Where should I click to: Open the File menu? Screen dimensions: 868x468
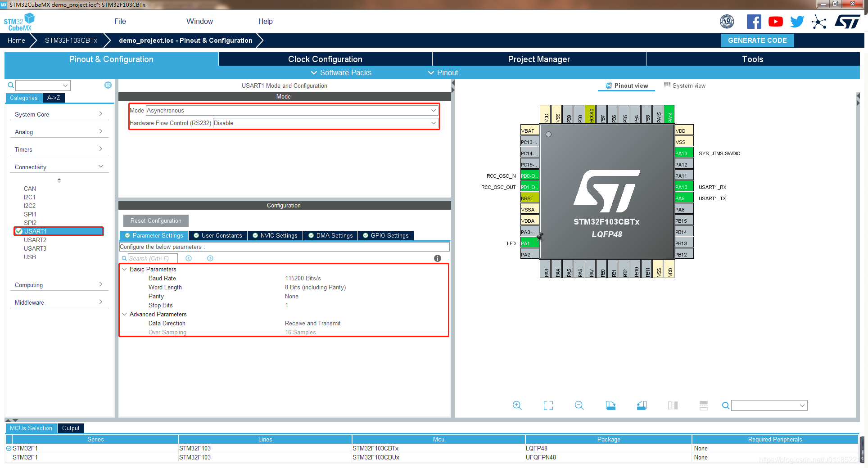tap(120, 21)
